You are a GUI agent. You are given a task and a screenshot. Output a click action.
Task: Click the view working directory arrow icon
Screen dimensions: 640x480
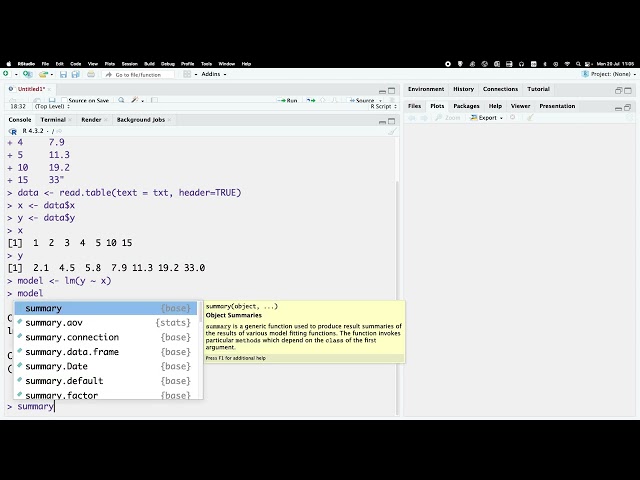pyautogui.click(x=59, y=131)
